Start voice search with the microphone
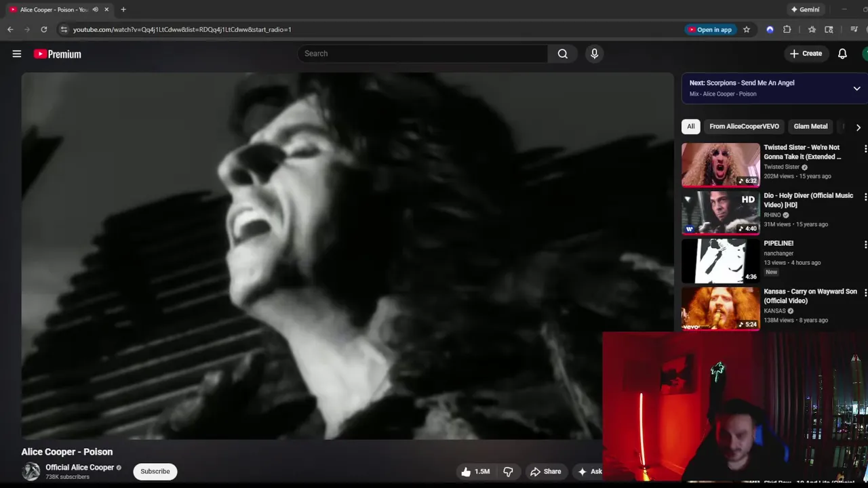This screenshot has width=868, height=488. tap(595, 54)
